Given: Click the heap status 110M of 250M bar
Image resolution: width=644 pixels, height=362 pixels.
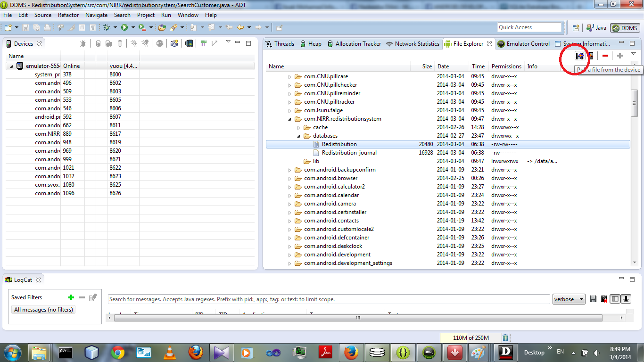Looking at the screenshot, I should coord(471,337).
